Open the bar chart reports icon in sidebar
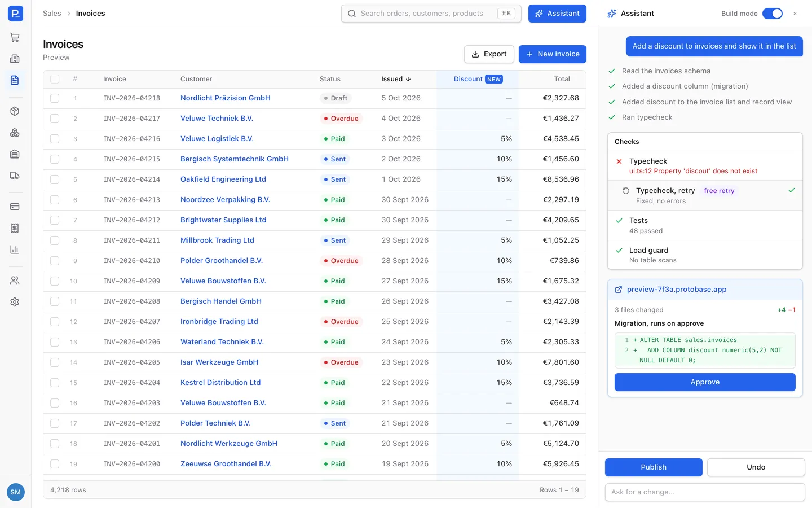This screenshot has width=812, height=508. point(15,249)
